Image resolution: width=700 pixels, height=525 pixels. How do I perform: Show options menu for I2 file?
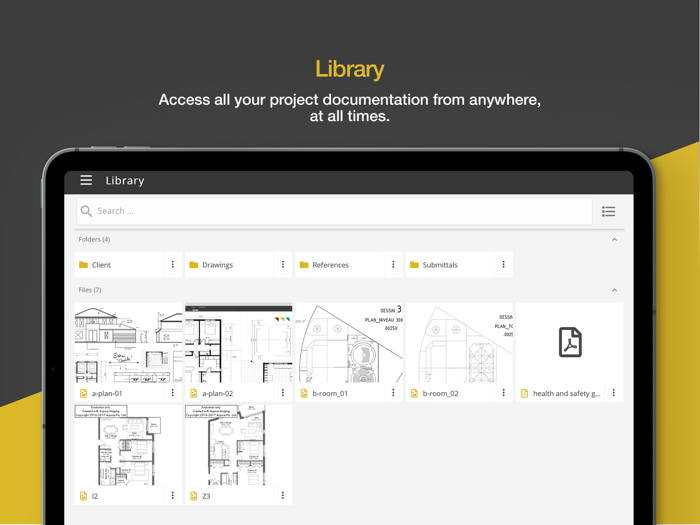pos(173,496)
